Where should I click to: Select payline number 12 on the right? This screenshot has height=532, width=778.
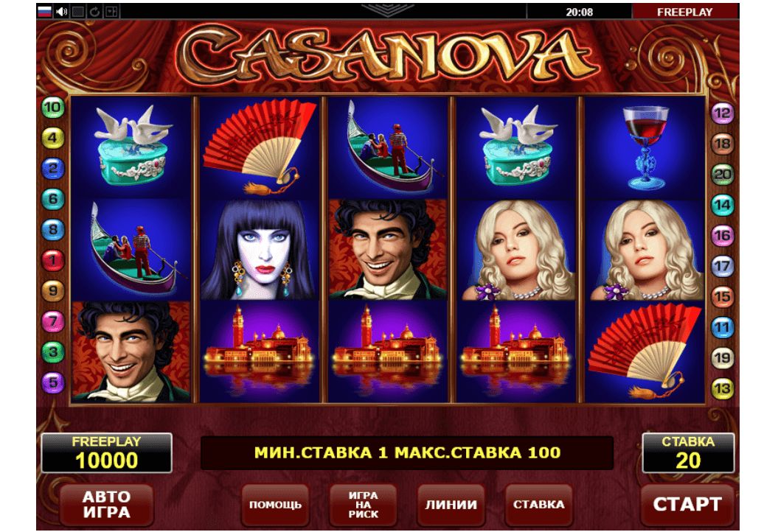723,113
